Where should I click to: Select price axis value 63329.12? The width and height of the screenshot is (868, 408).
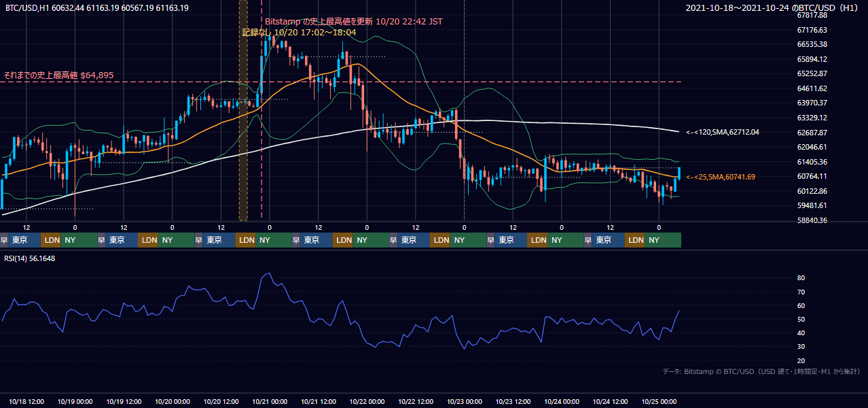click(x=812, y=118)
